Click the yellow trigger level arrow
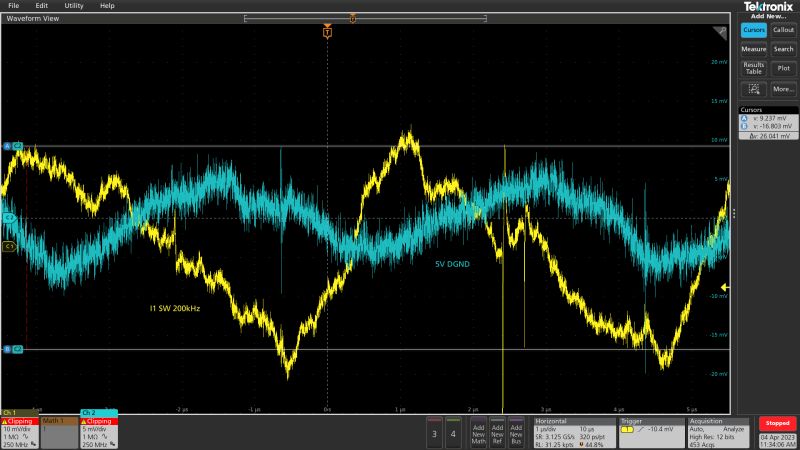This screenshot has width=800, height=450. click(x=724, y=288)
